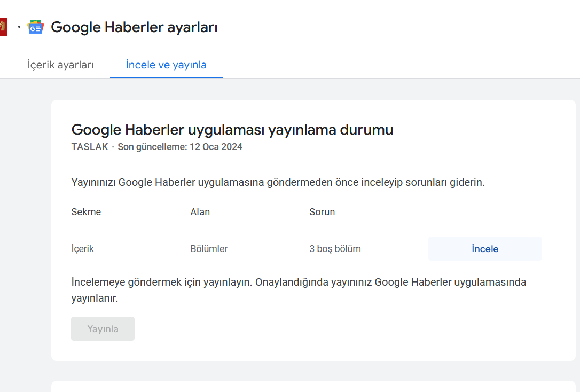Click the Bölümler cell in the table
580x392 pixels.
(x=209, y=248)
